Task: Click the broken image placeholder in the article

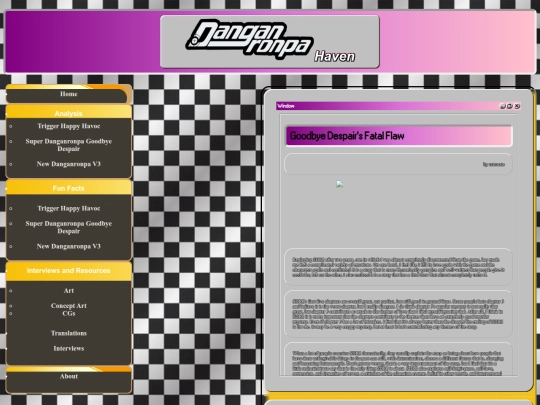Action: 340,184
